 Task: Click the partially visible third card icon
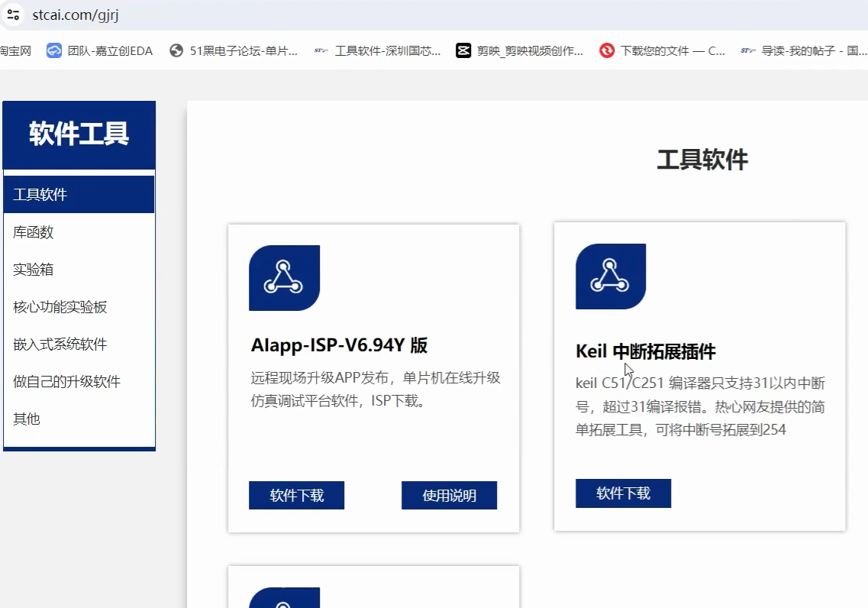pos(285,598)
